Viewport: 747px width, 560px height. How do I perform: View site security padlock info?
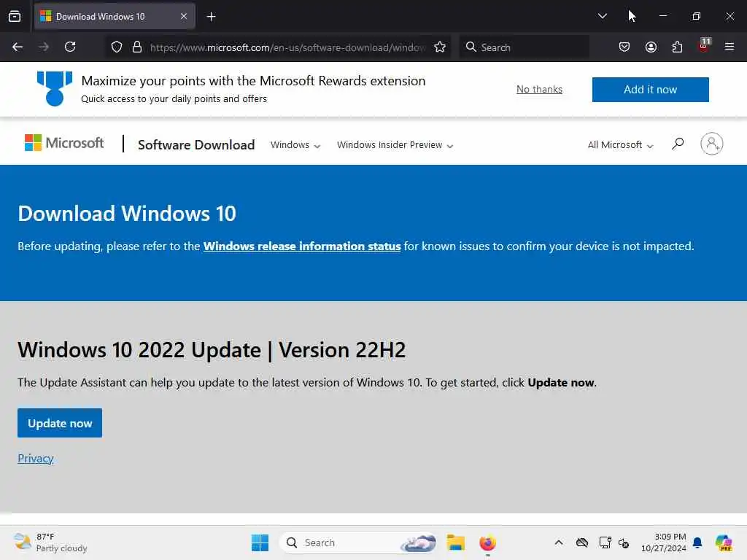[137, 47]
